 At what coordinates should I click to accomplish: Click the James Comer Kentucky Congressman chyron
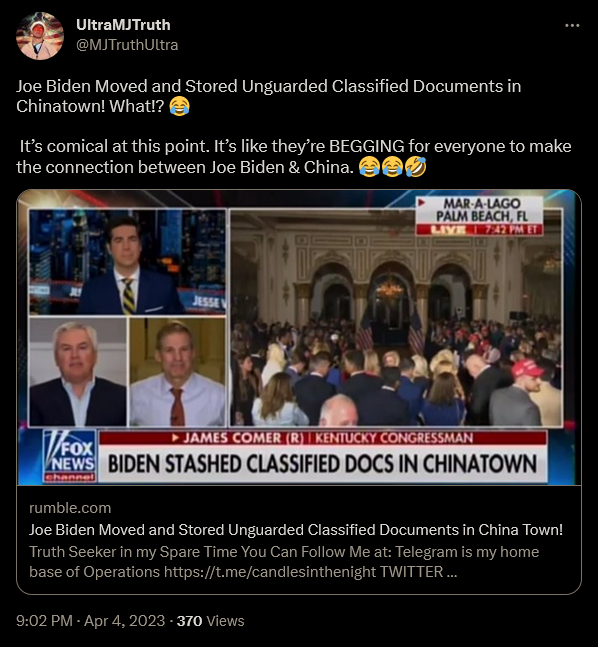tap(323, 438)
